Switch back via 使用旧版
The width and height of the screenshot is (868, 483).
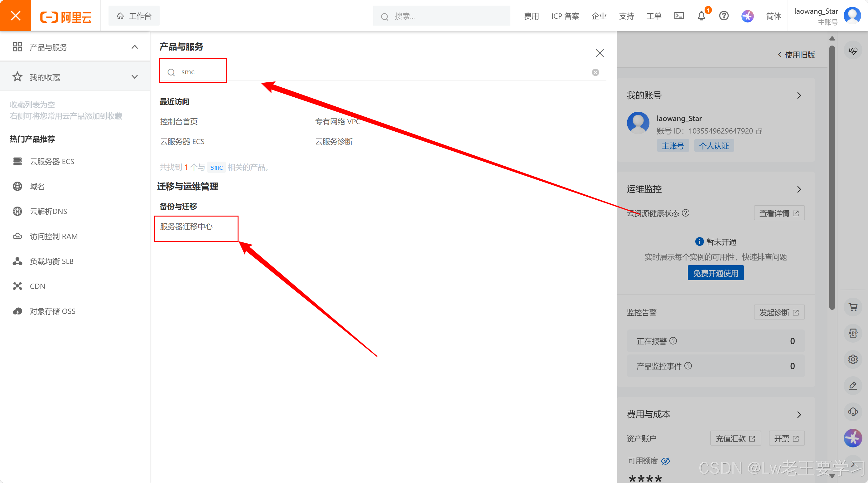(x=796, y=55)
